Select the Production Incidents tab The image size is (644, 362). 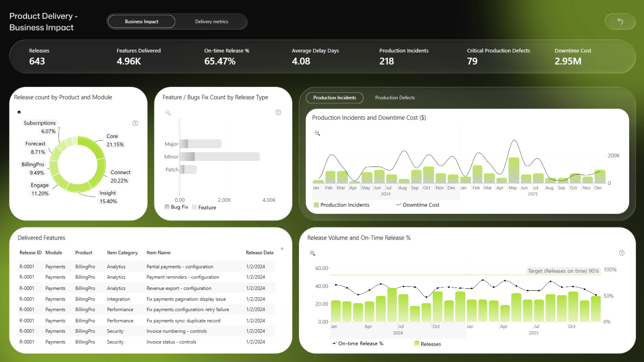point(334,98)
